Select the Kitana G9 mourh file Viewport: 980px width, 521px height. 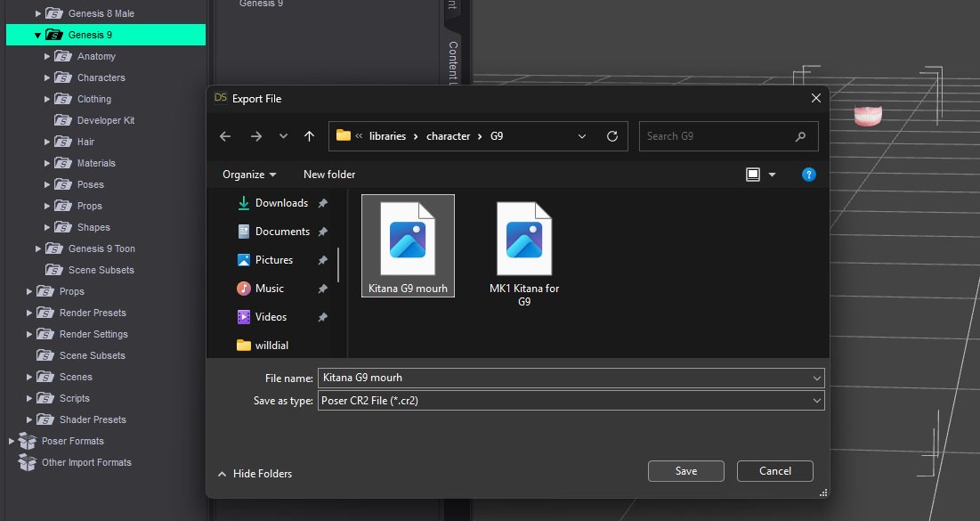coord(409,246)
